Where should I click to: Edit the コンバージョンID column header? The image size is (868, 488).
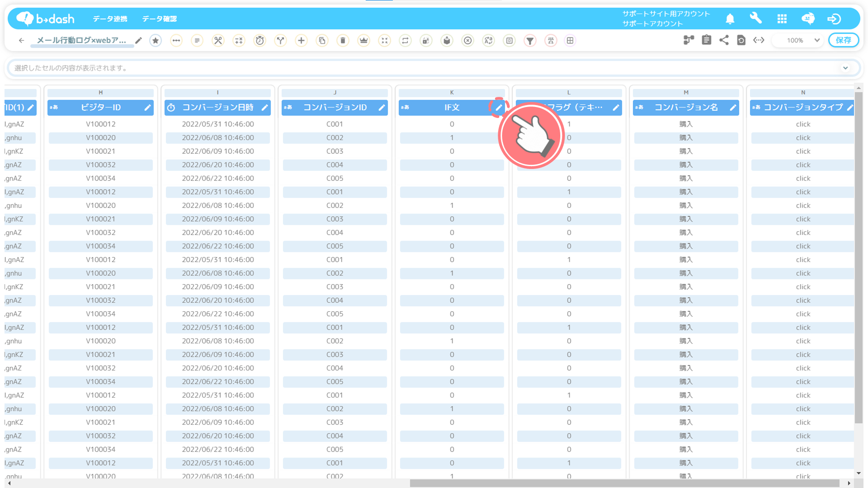[382, 107]
